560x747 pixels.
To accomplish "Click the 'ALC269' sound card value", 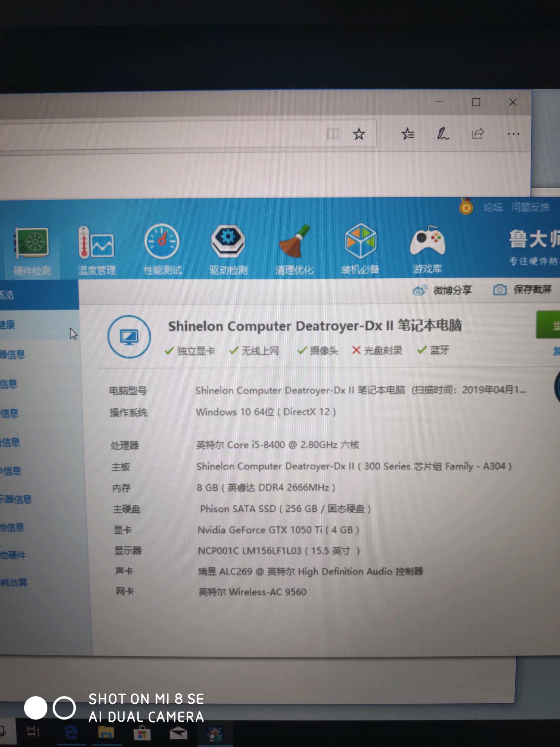I will tap(311, 571).
